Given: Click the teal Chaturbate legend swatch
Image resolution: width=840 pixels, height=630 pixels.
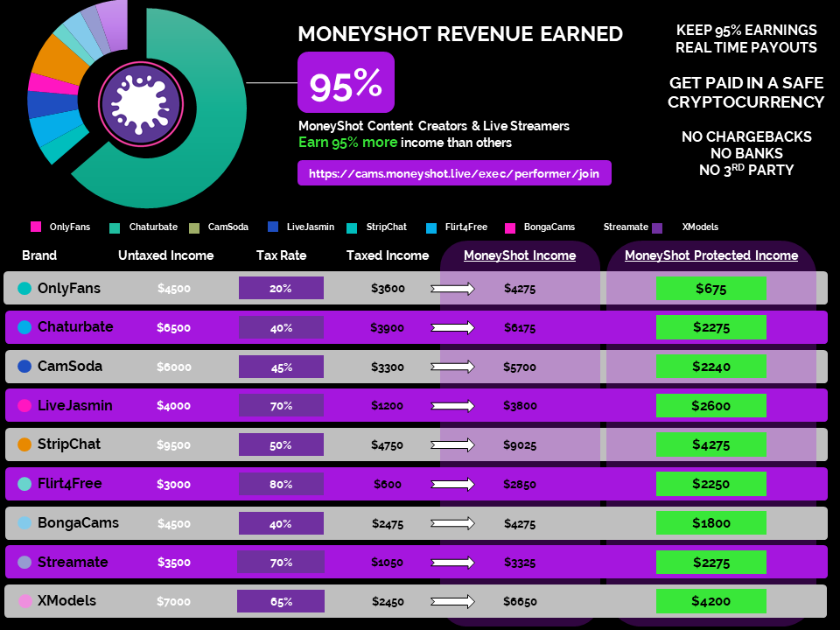Looking at the screenshot, I should coord(115,228).
